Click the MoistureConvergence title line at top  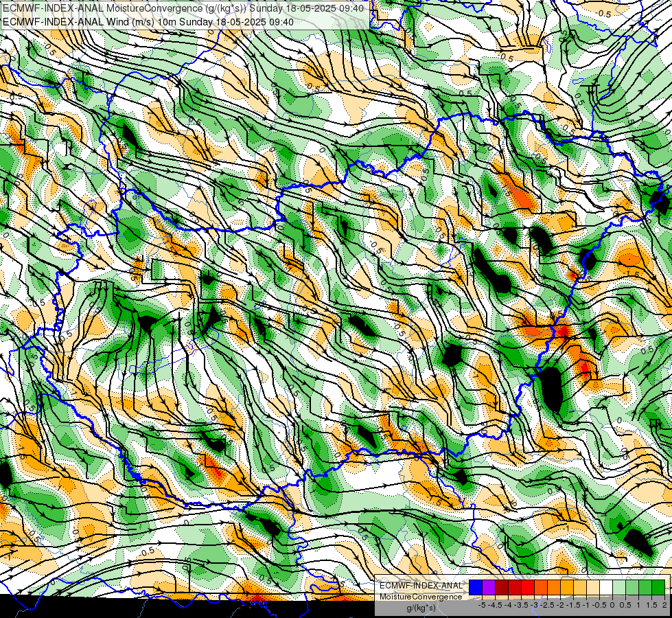pos(183,8)
